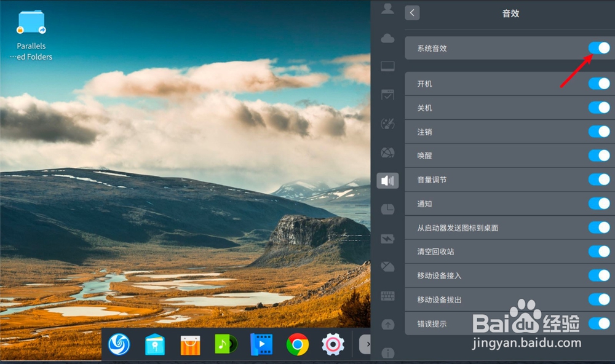The image size is (615, 364).
Task: Open the Control Center gear dock icon
Action: click(333, 344)
